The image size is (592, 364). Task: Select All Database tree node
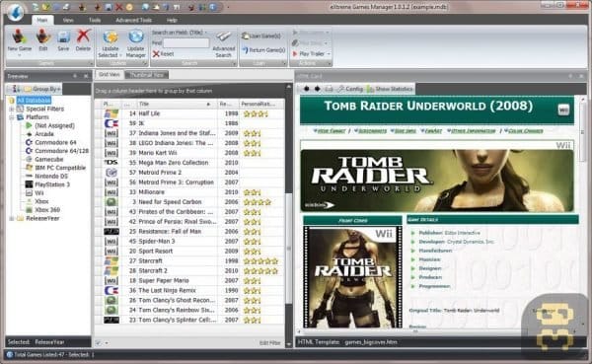coord(34,100)
